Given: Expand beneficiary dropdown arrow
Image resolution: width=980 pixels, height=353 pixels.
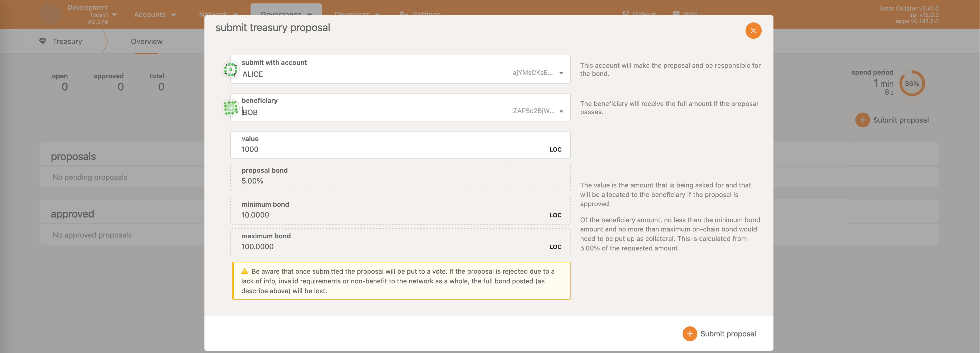Looking at the screenshot, I should click(x=561, y=112).
